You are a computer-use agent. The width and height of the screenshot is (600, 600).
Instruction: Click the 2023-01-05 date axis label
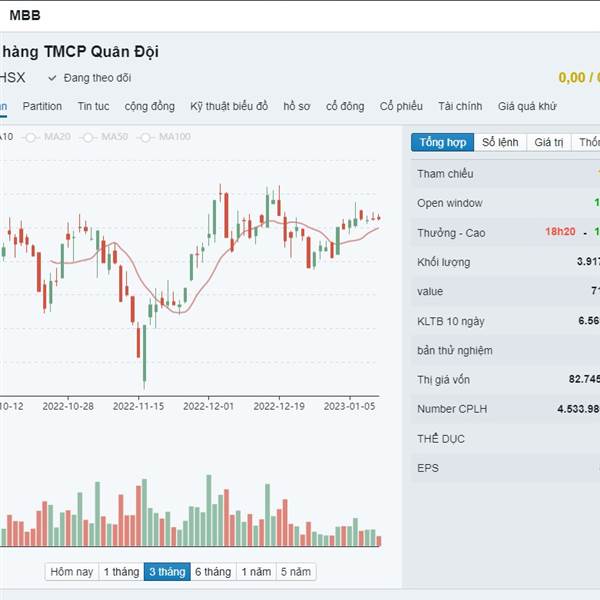[349, 406]
